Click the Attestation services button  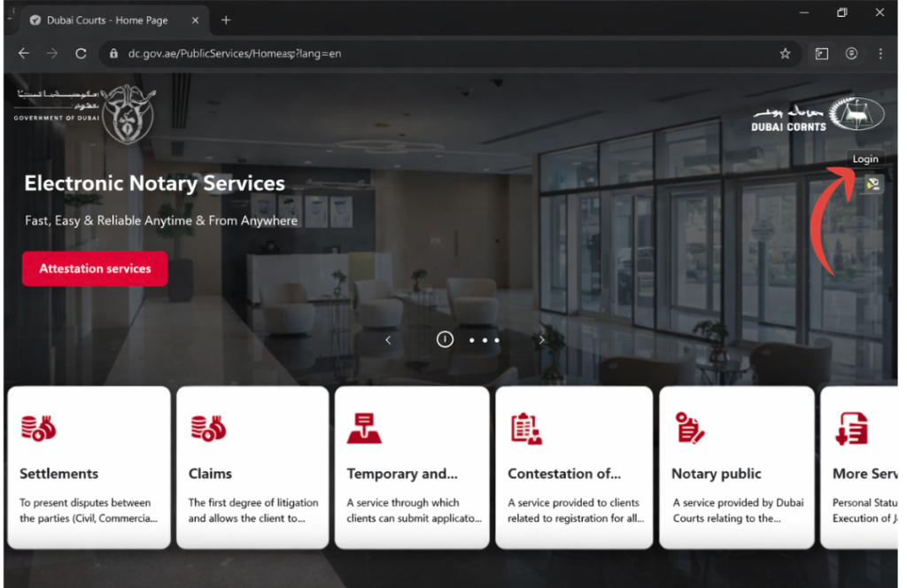coord(95,268)
